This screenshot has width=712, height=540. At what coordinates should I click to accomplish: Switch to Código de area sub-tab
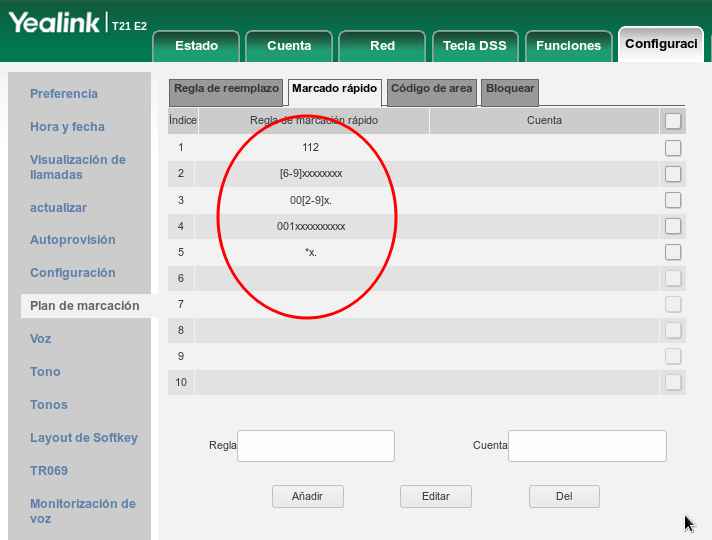pyautogui.click(x=431, y=89)
